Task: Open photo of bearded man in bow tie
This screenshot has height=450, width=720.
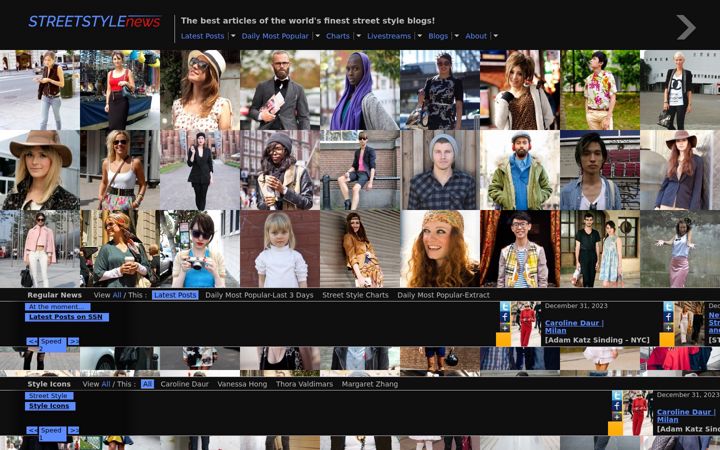Action: tap(280, 90)
